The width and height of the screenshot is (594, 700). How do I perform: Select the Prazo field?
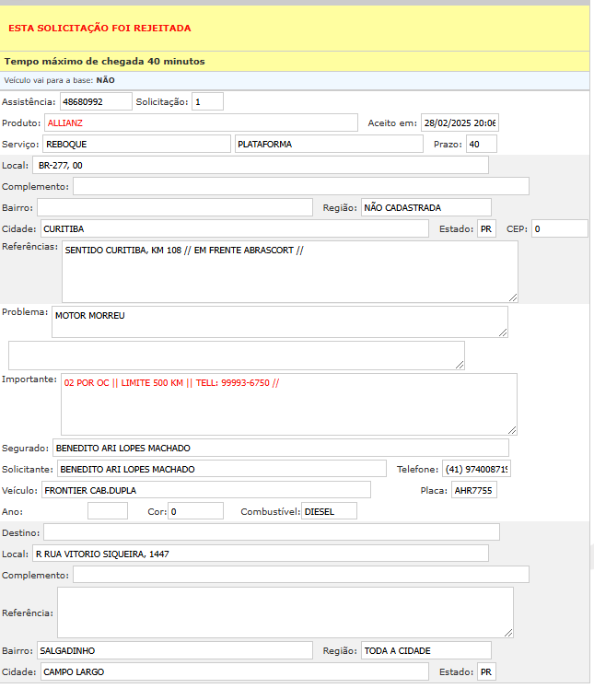click(x=481, y=144)
